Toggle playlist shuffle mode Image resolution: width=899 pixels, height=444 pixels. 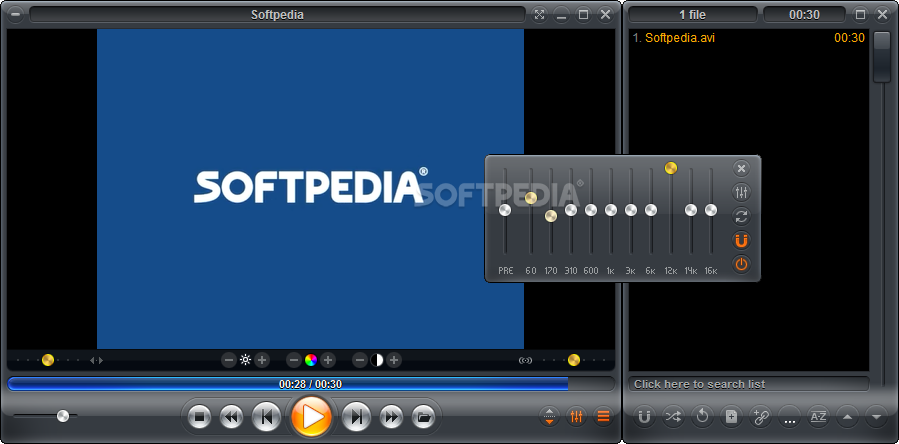[x=673, y=417]
